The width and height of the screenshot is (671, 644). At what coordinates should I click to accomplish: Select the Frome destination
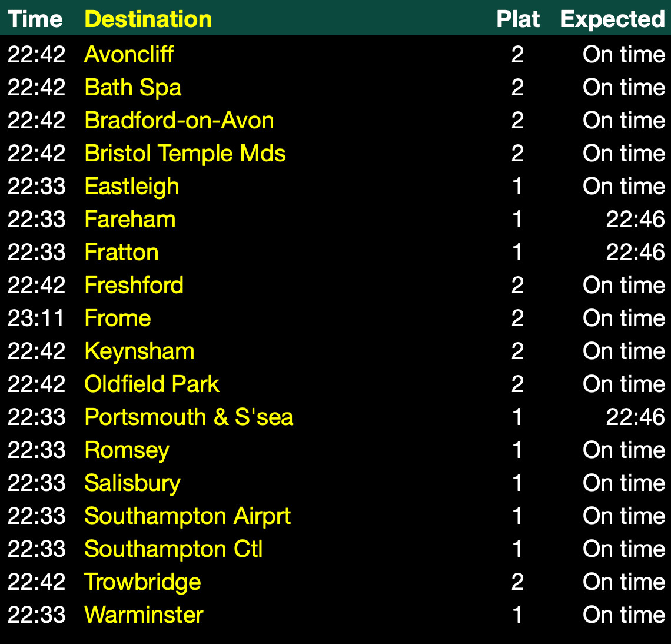(x=118, y=318)
